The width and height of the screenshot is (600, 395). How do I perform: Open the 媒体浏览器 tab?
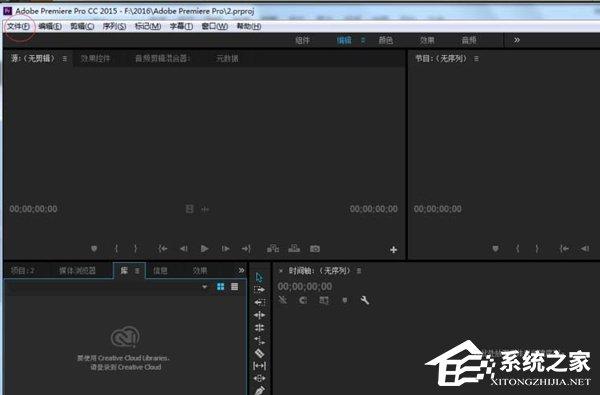coord(77,271)
